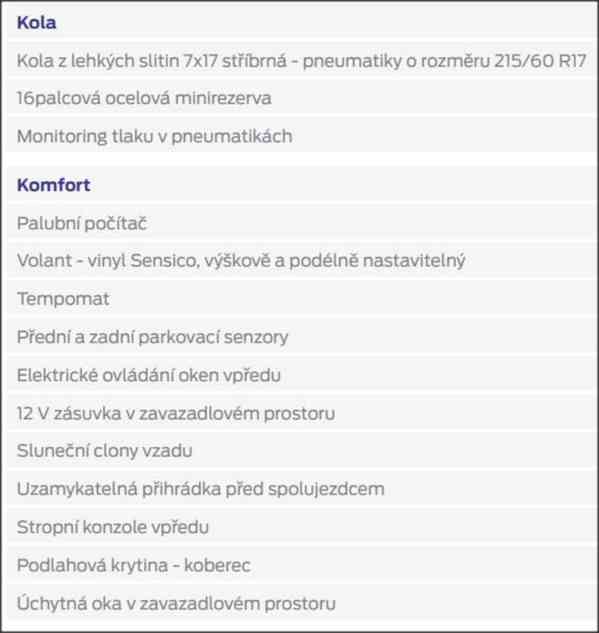Select the 12 V zásuvka row
This screenshot has height=633, width=599.
click(301, 413)
